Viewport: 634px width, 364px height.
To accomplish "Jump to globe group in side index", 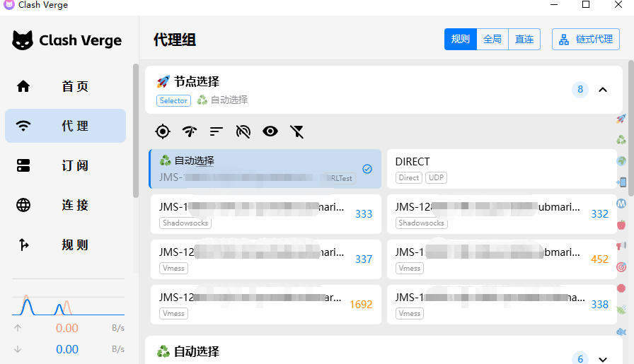I will tap(621, 160).
